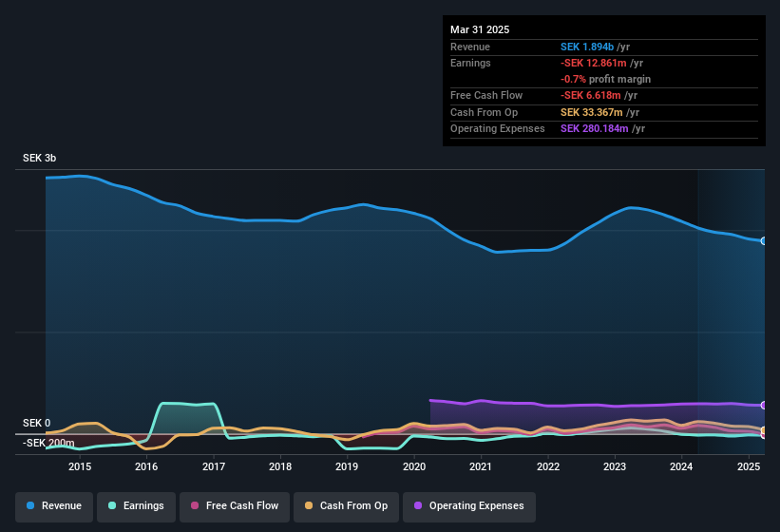Toggle the Operating Expenses legend button

(469, 506)
